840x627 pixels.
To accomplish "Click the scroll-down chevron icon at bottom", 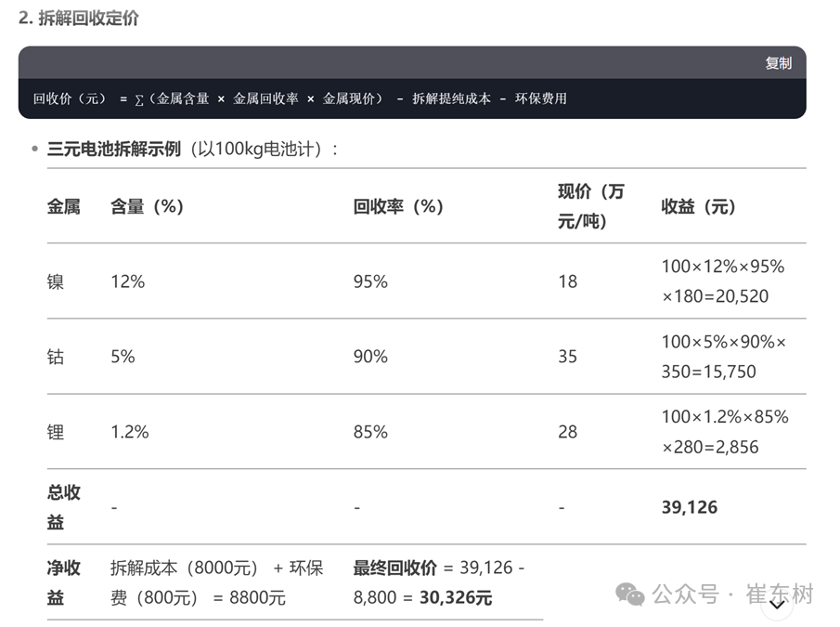I will pos(777,605).
